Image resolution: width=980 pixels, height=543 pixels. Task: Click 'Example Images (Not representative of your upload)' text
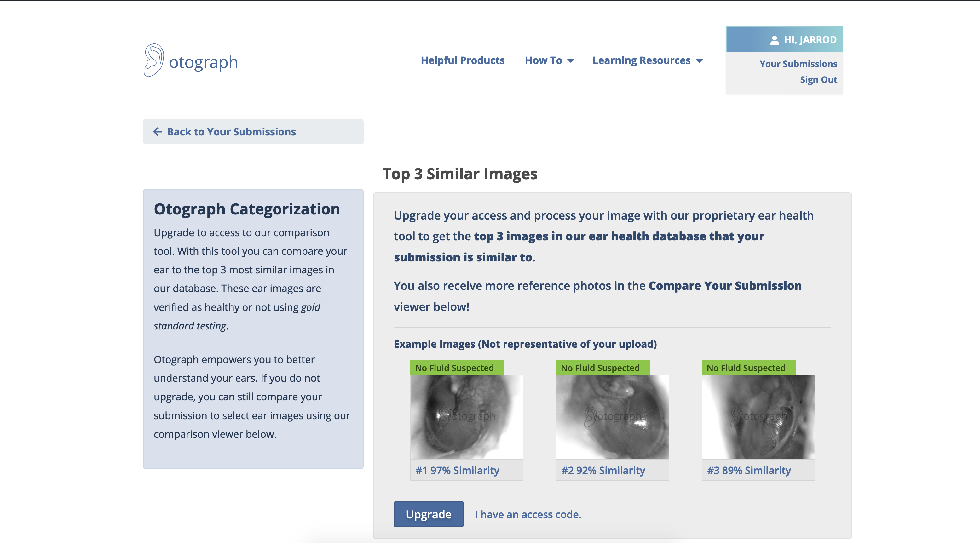525,344
